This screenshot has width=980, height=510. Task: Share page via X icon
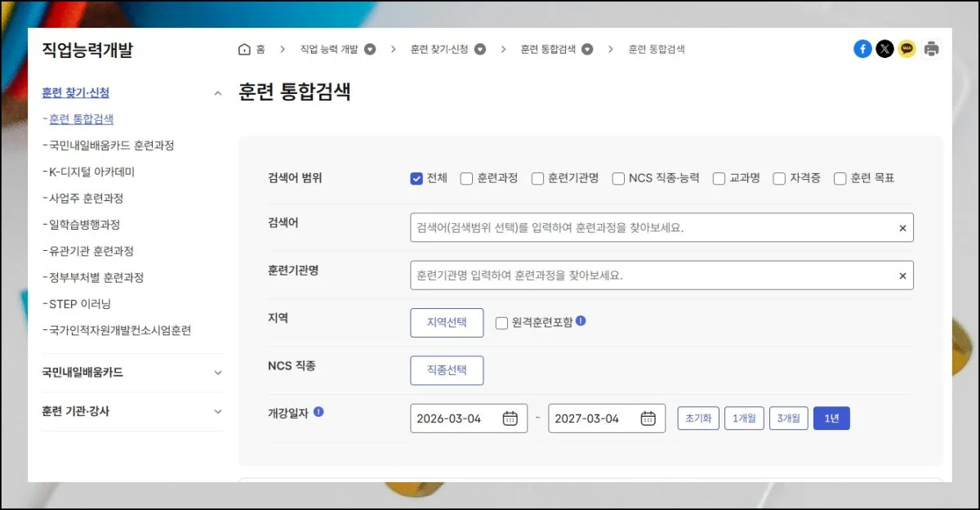[x=885, y=49]
